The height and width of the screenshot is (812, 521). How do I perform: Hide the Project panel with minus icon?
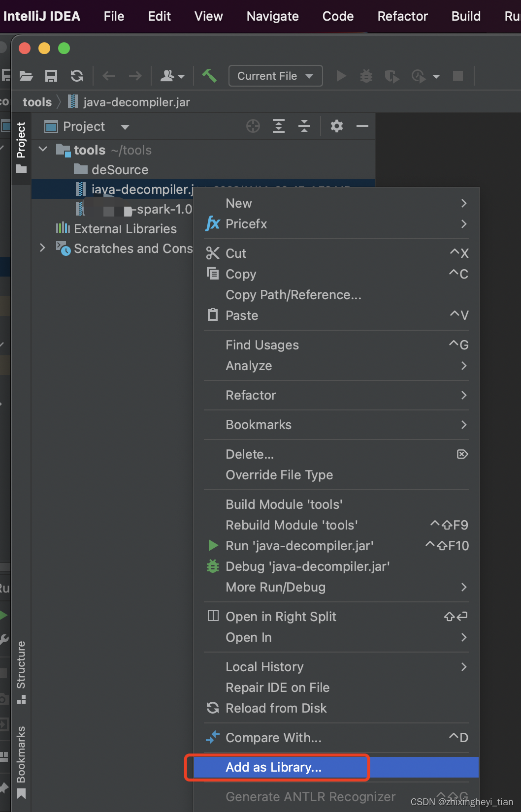point(362,126)
